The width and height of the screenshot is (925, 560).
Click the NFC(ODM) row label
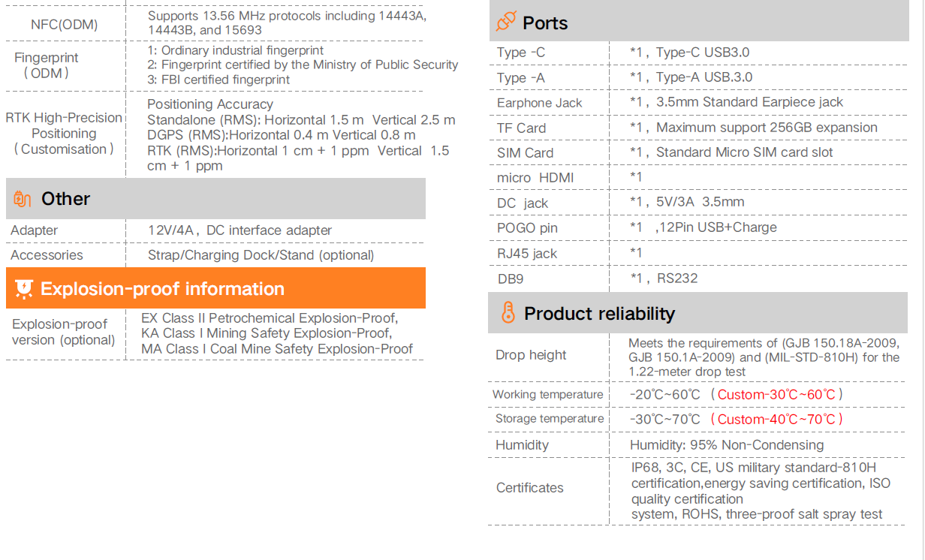click(65, 25)
